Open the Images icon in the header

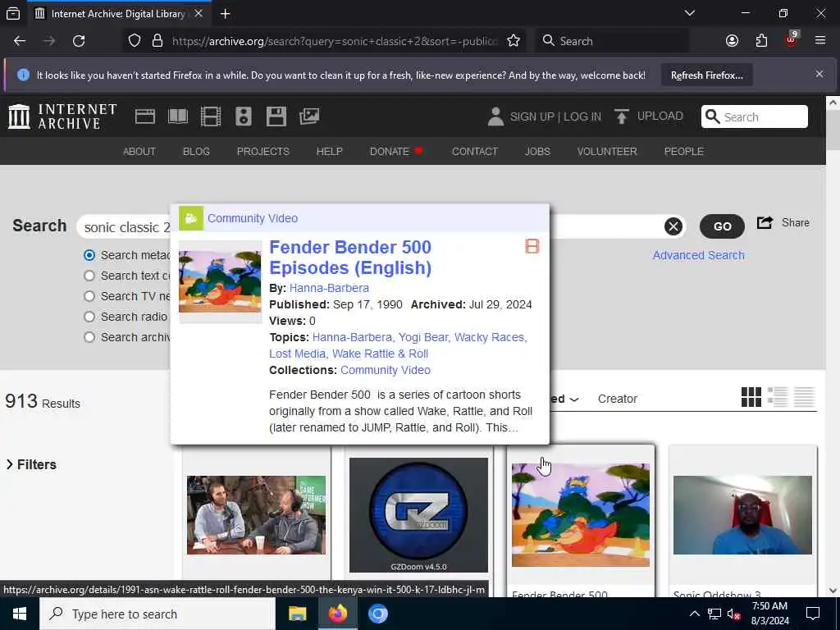[x=309, y=116]
